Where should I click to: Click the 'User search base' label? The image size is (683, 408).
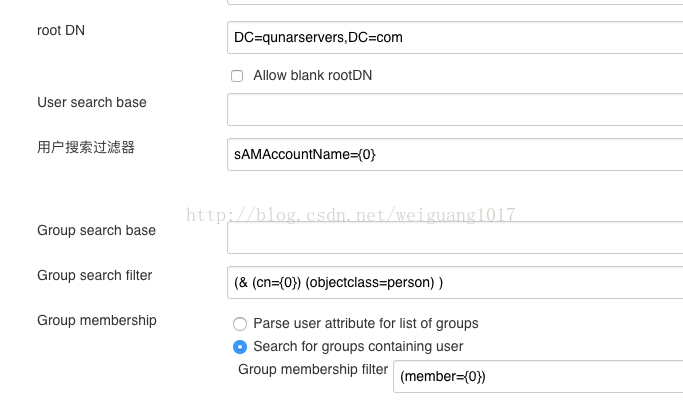[x=92, y=102]
